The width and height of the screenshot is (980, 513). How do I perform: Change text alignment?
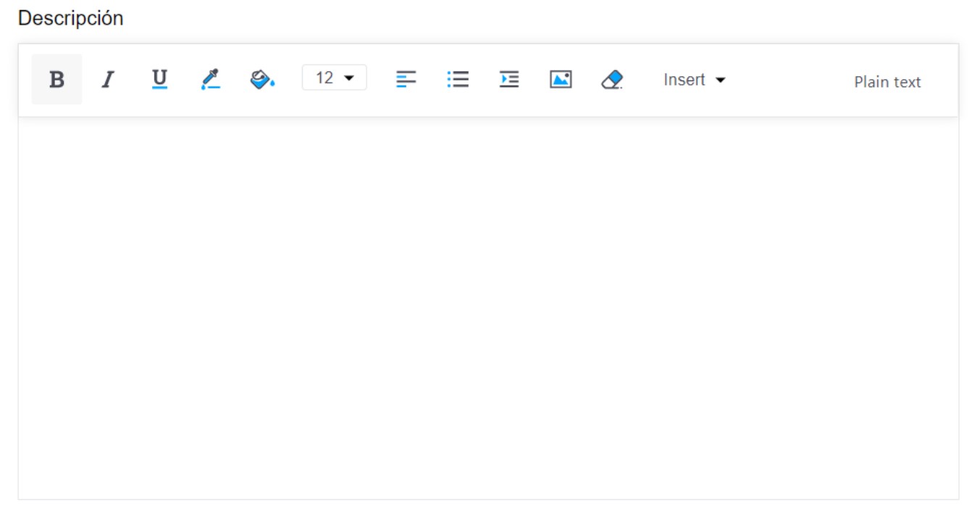[x=406, y=79]
